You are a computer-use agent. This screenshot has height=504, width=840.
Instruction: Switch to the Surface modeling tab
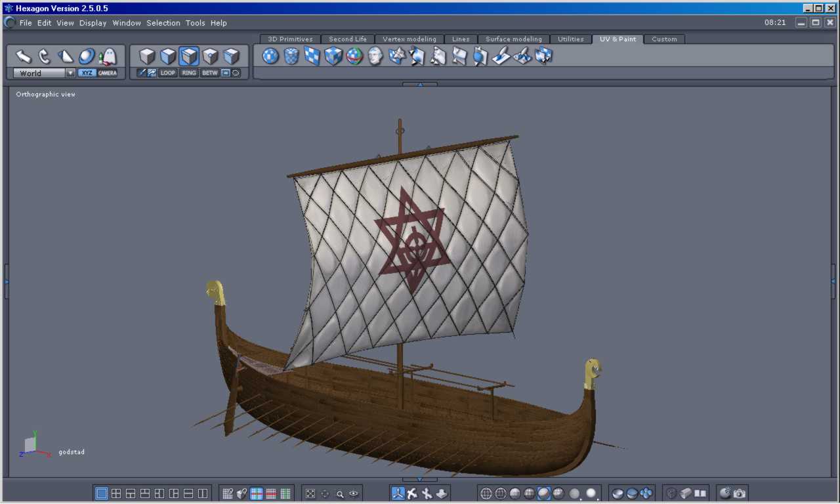[x=514, y=39]
